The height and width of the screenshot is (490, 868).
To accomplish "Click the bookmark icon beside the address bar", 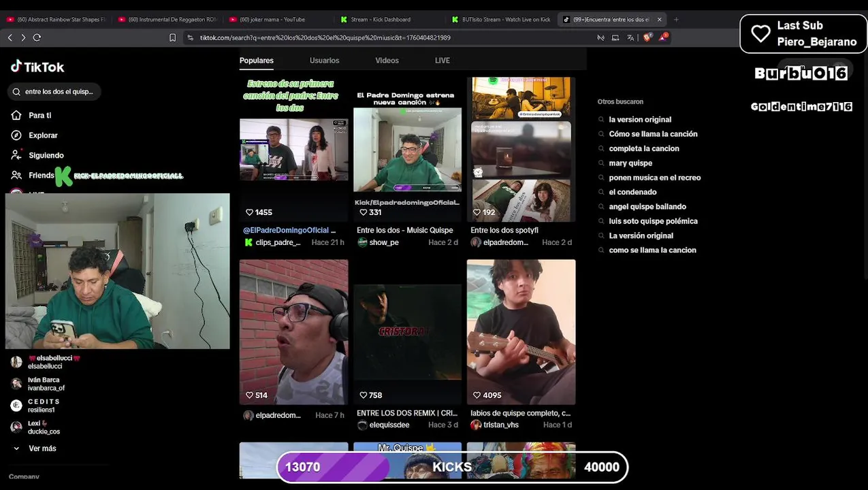I will click(172, 38).
